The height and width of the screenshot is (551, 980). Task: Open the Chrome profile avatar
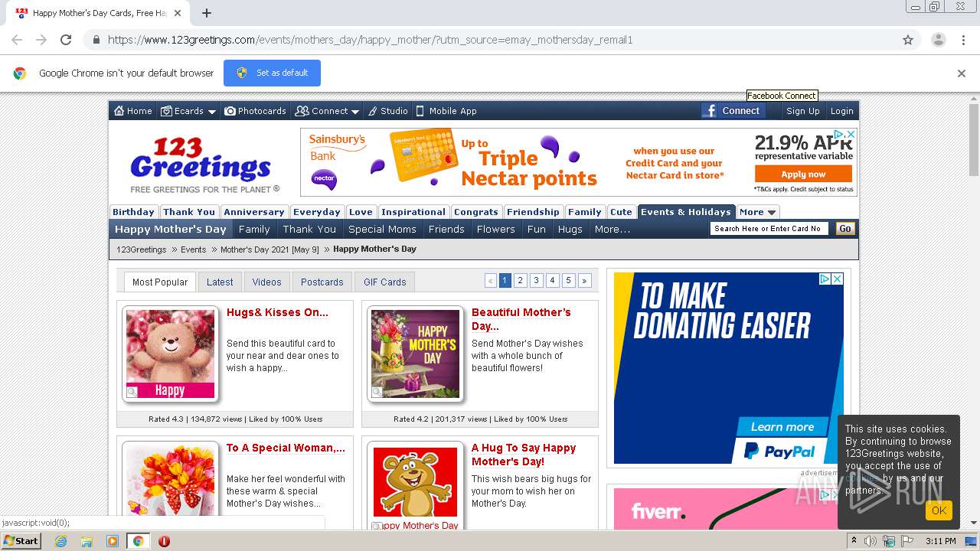(938, 40)
